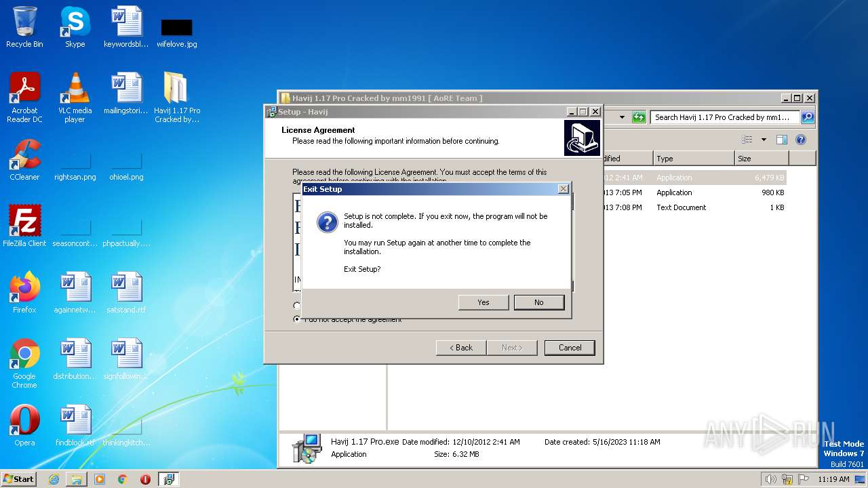The width and height of the screenshot is (868, 488).
Task: Select signfollowin Word document
Action: [126, 359]
